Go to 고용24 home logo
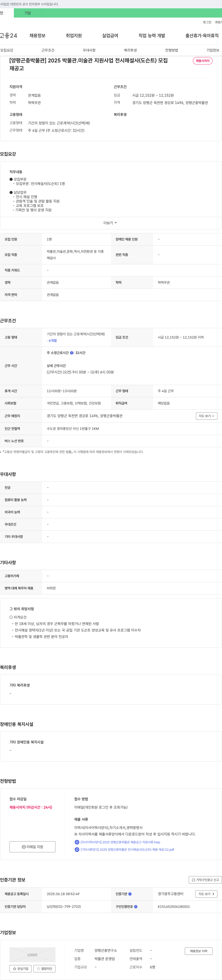The height and width of the screenshot is (980, 222). click(8, 36)
